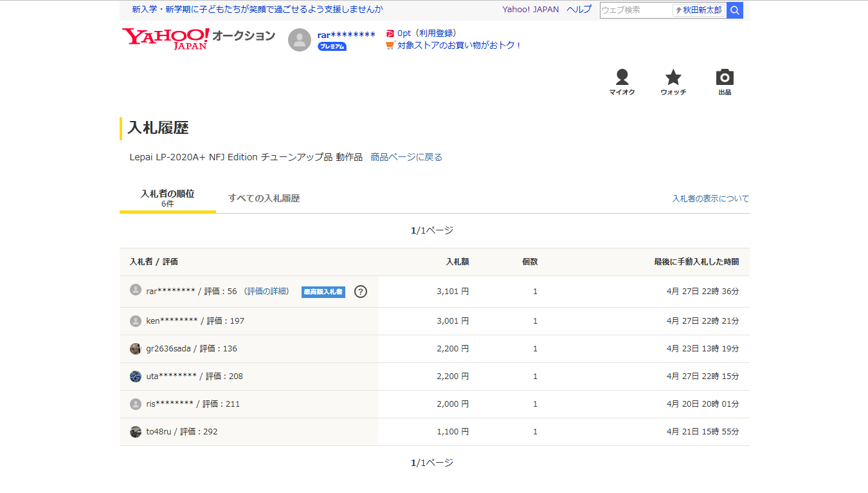Click the camera icon to list an item

click(x=725, y=82)
